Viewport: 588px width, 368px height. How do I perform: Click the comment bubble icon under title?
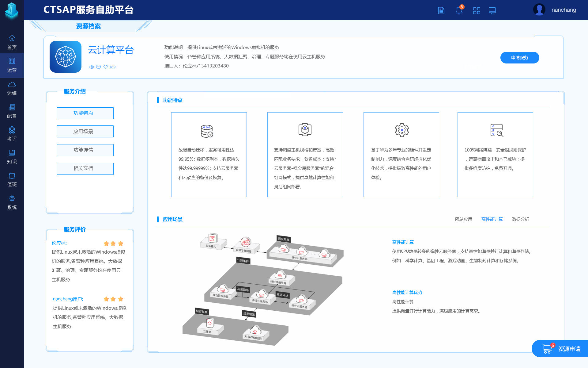point(98,67)
